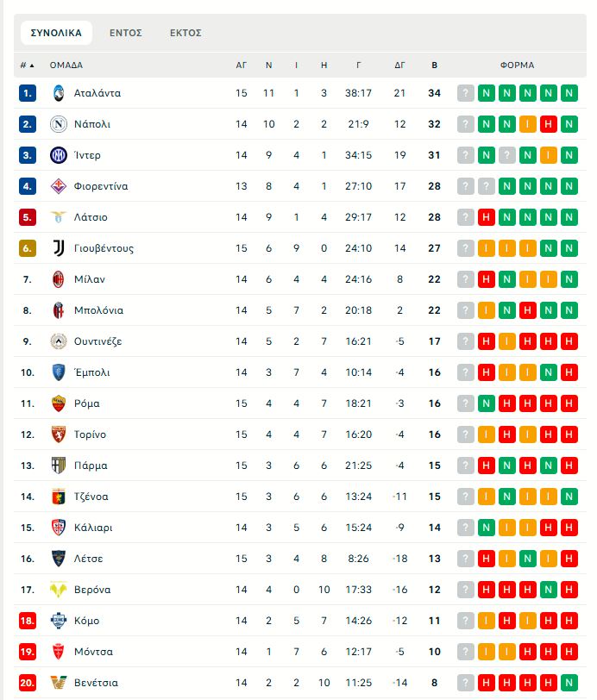Click Lazio's red H form badge
The image size is (597, 700).
pos(486,217)
